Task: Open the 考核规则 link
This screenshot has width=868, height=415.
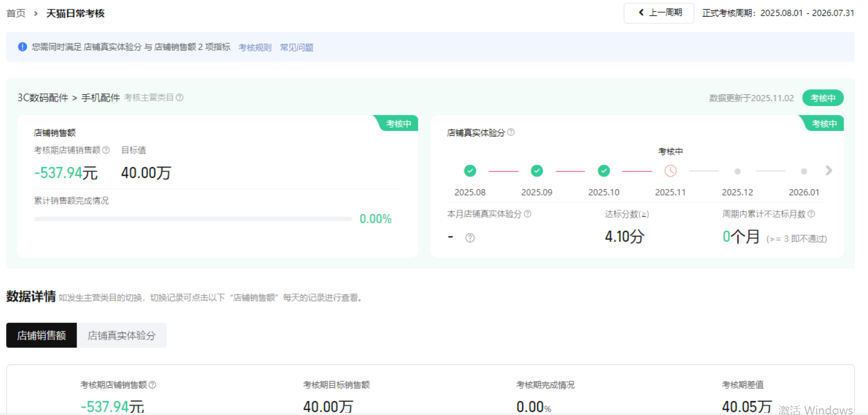Action: coord(255,48)
